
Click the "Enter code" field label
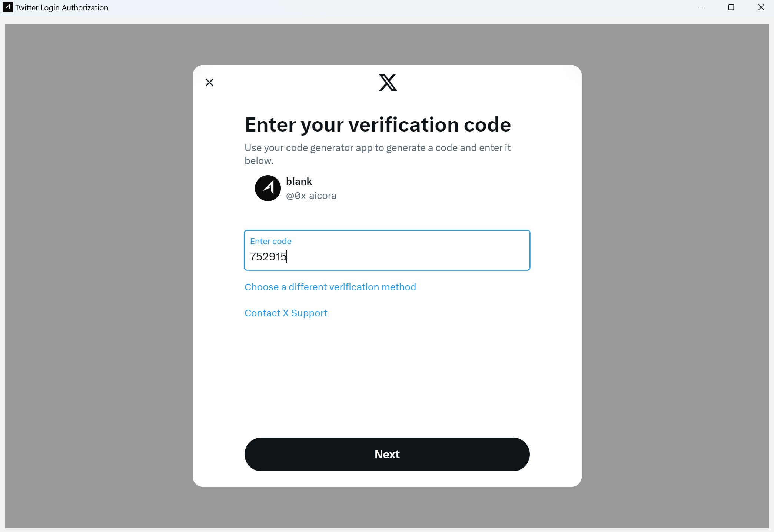[x=271, y=241]
